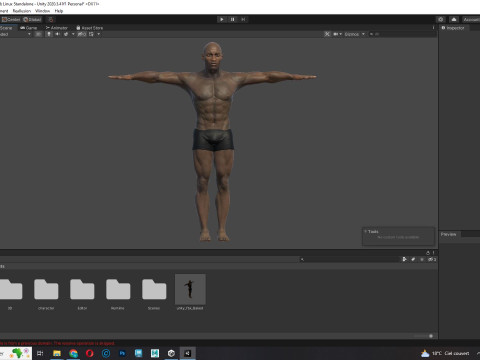Open Photoshop from the taskbar
The image size is (480, 360).
122,353
